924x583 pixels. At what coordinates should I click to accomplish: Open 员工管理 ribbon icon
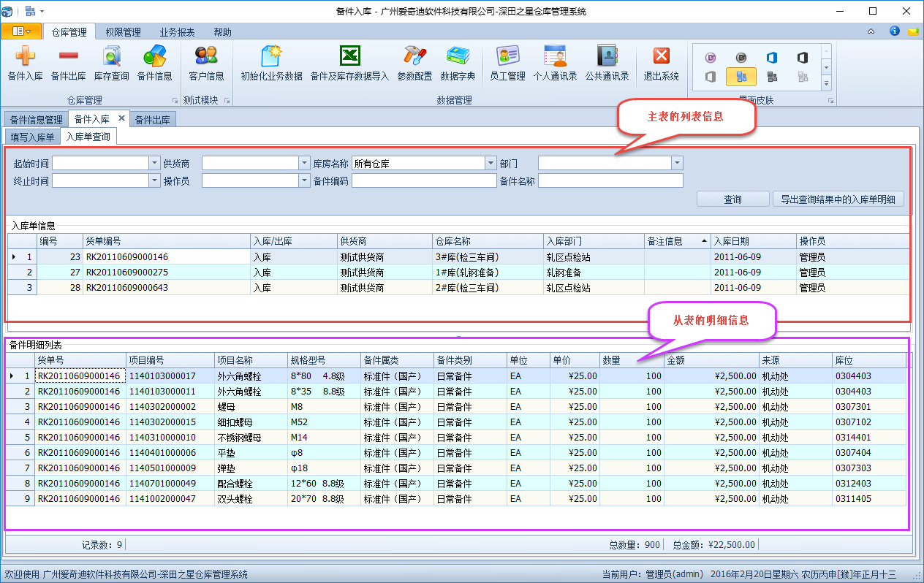point(507,63)
